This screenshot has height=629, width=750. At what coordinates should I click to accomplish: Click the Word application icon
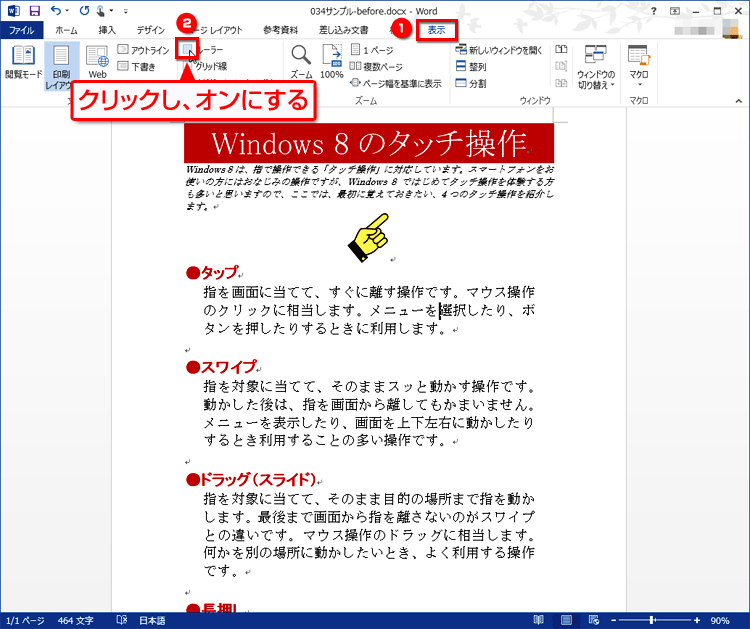pyautogui.click(x=13, y=11)
